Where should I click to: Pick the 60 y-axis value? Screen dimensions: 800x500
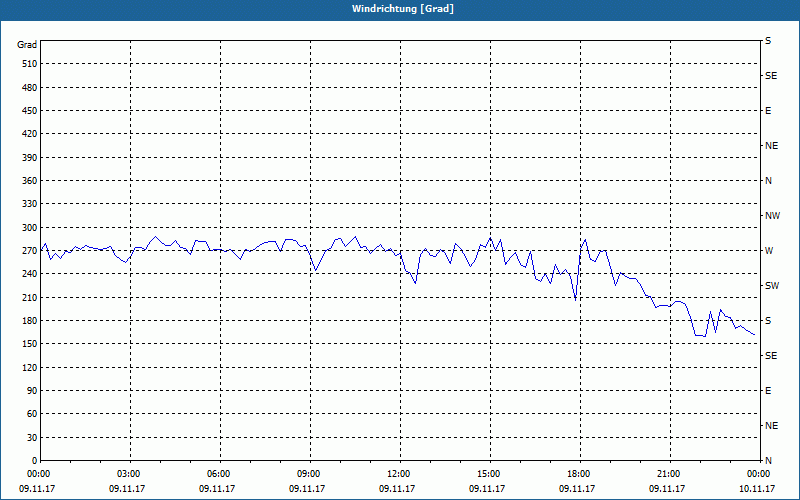coord(32,414)
